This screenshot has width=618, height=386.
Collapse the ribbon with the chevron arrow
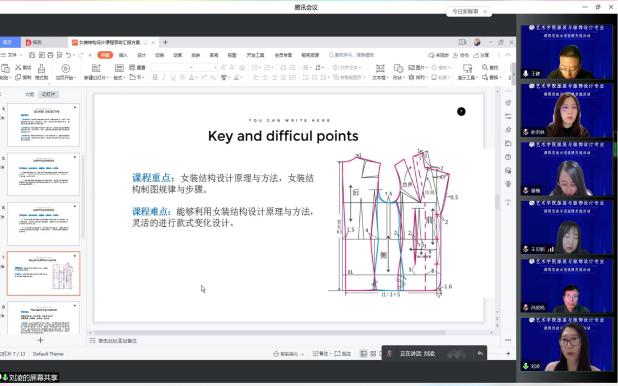tap(508, 55)
